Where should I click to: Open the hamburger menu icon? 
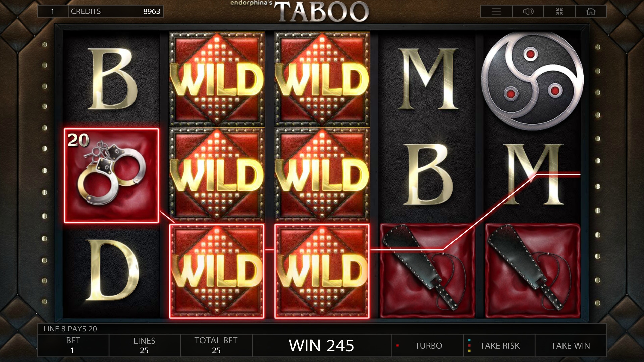[x=496, y=11]
